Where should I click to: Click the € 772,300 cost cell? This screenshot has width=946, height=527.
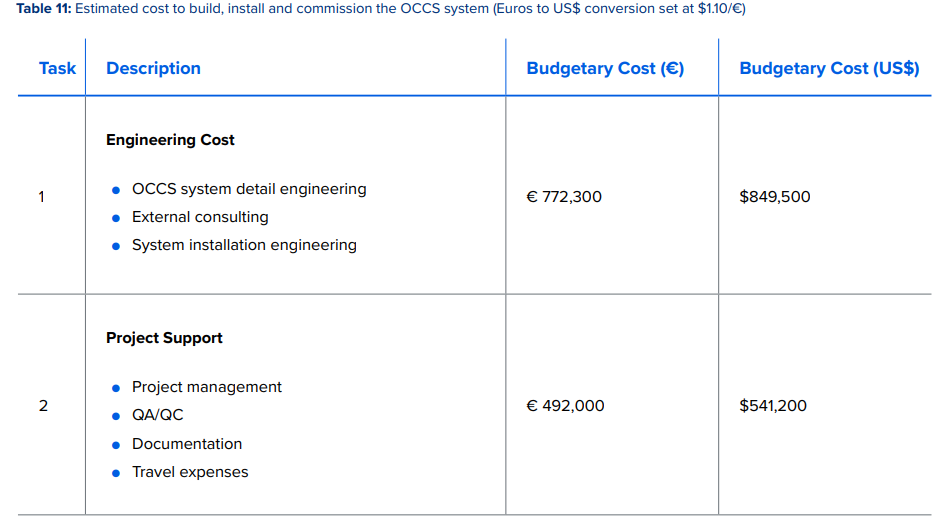564,197
